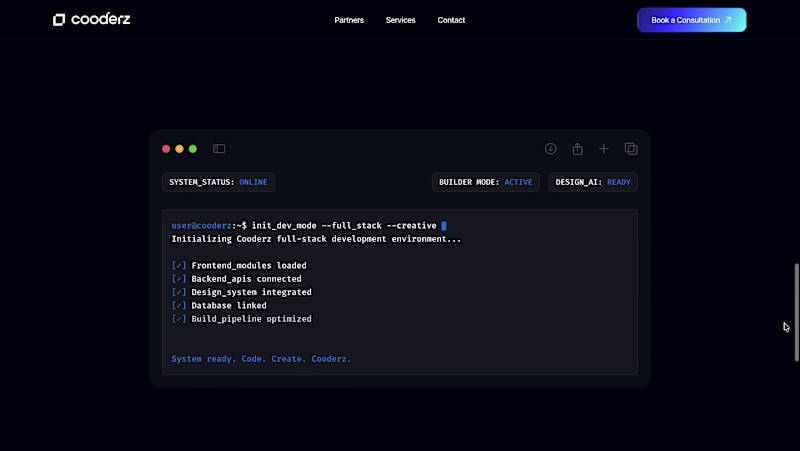Click the init_dev_mode command text

tap(344, 226)
